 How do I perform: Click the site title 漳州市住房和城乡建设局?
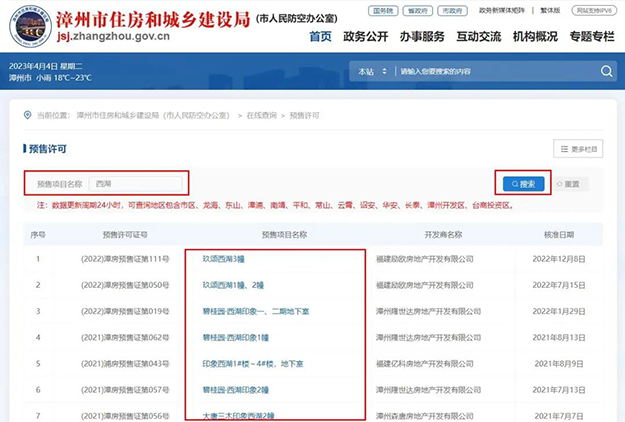pos(153,19)
